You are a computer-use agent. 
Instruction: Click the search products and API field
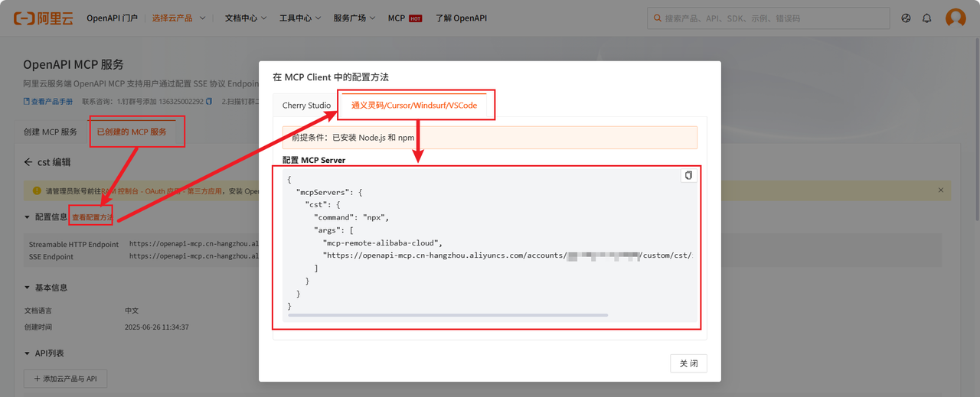click(x=769, y=18)
